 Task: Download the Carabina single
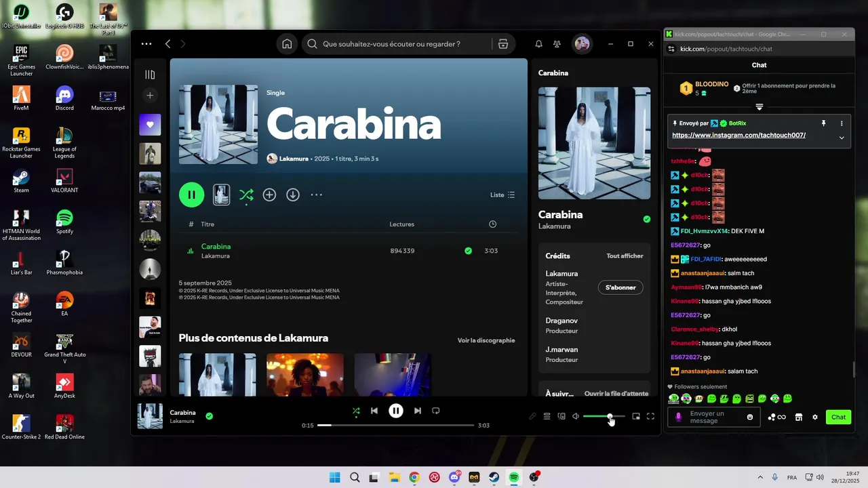click(293, 195)
